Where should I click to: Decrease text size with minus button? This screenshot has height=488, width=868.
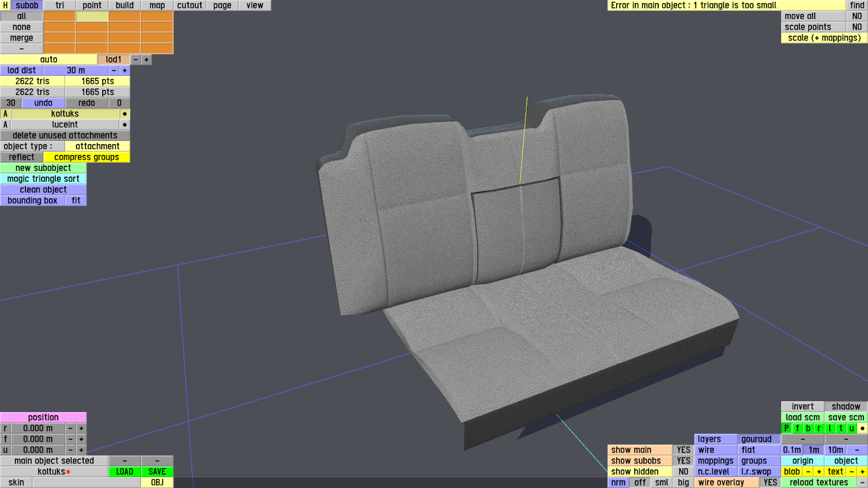click(851, 472)
